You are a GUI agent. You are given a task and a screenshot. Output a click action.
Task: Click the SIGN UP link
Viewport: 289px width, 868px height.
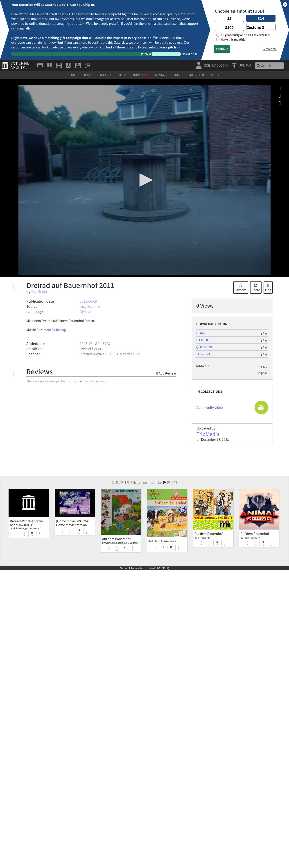click(210, 66)
